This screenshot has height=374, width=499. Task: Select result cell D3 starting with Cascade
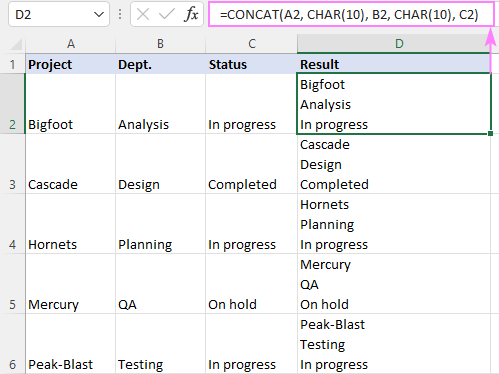(394, 164)
